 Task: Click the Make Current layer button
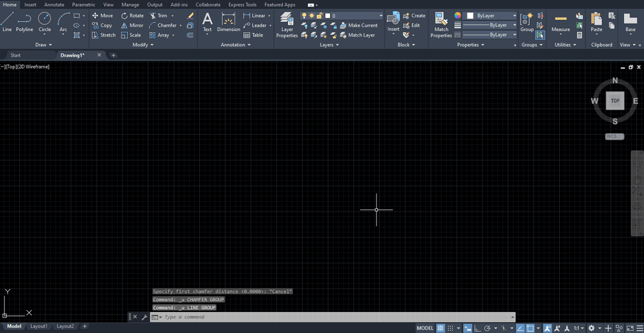click(360, 25)
